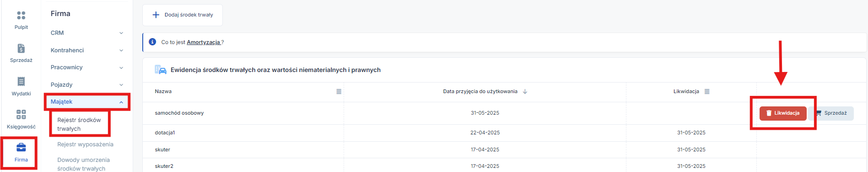Click the building and car evidence icon
The width and height of the screenshot is (868, 172).
pyautogui.click(x=161, y=70)
